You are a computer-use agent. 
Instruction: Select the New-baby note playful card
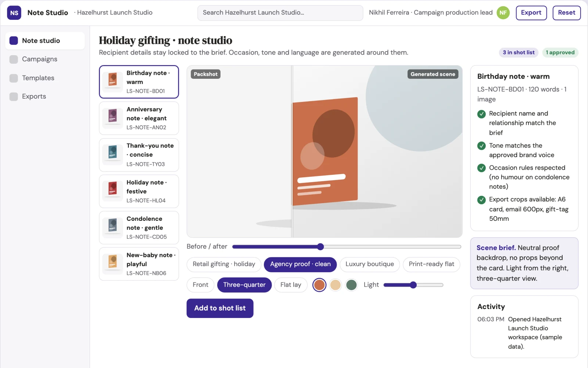[x=139, y=264]
